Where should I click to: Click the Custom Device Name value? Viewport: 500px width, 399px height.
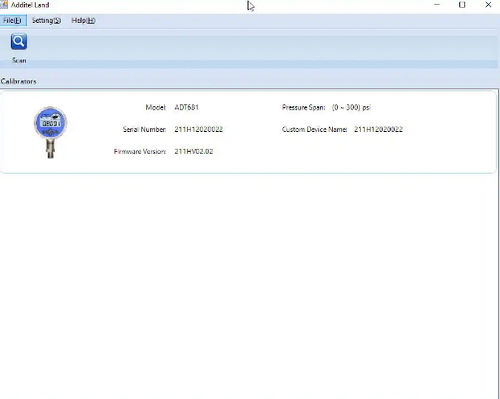click(x=378, y=129)
